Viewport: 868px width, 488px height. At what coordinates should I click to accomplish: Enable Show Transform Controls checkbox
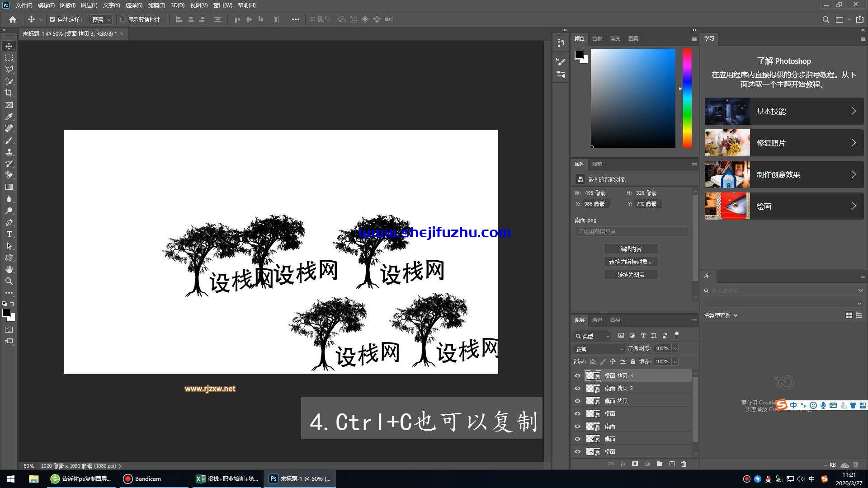pos(123,19)
